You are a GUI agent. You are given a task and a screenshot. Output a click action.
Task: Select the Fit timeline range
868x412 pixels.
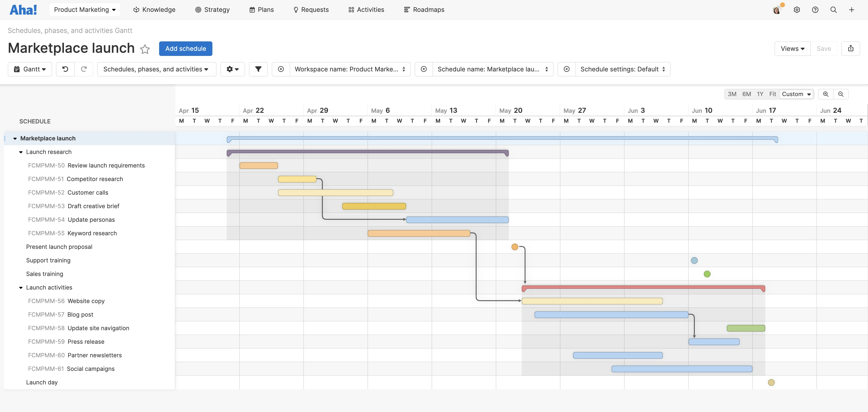773,94
